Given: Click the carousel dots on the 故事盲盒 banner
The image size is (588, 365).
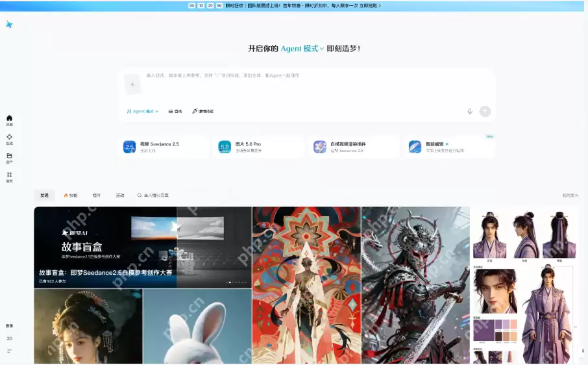Looking at the screenshot, I should coord(236,282).
